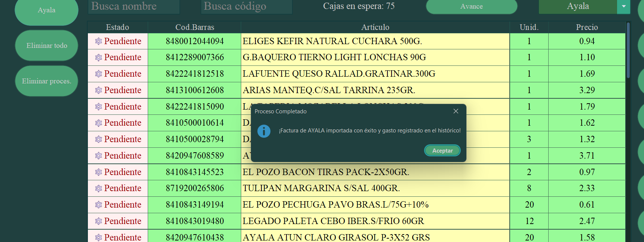The image size is (644, 242).
Task: Click the gear icon in the 8480012044094 row
Action: point(98,41)
